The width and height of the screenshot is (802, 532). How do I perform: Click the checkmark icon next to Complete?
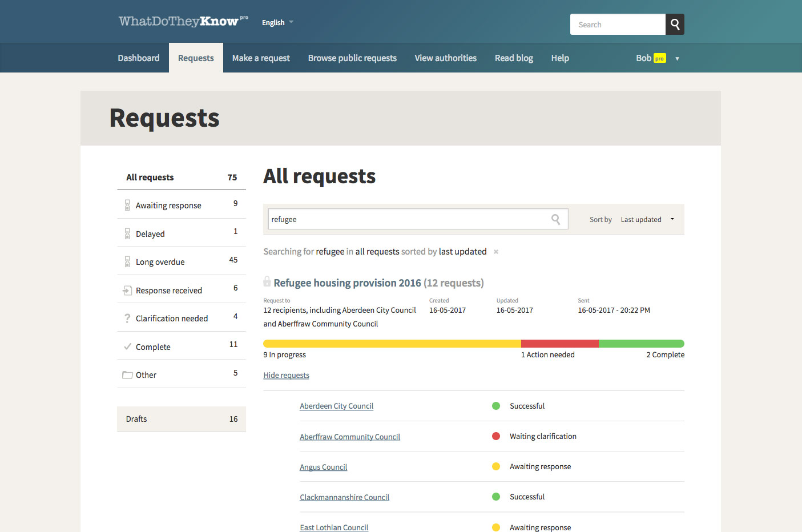pyautogui.click(x=127, y=346)
